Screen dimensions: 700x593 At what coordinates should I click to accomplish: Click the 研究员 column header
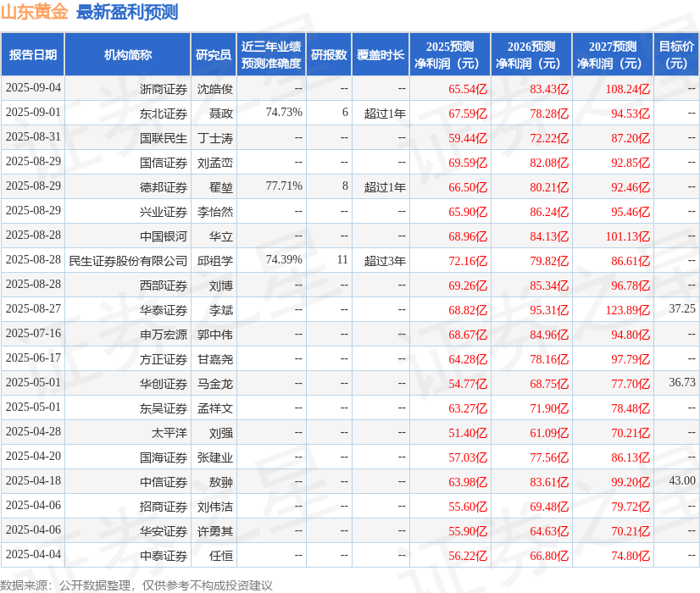click(x=214, y=54)
